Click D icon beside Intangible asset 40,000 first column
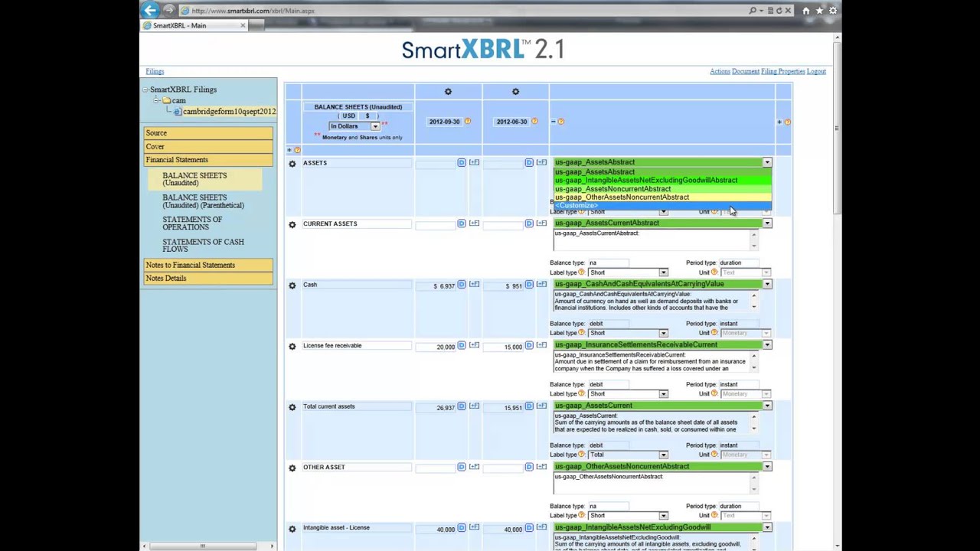 coord(461,528)
